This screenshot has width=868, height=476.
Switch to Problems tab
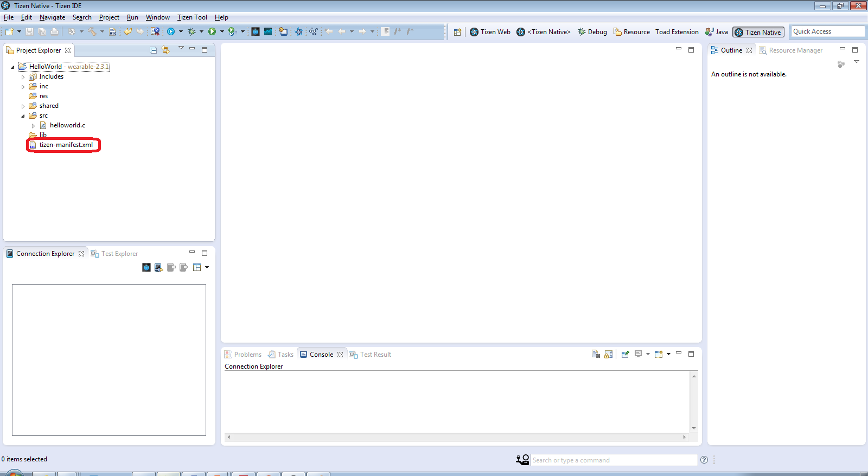click(243, 354)
